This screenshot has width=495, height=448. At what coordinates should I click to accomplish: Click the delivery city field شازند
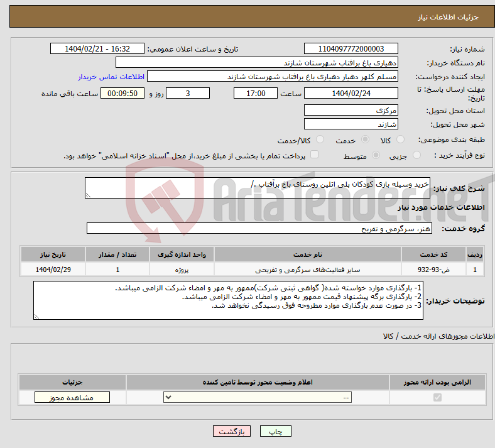point(351,124)
